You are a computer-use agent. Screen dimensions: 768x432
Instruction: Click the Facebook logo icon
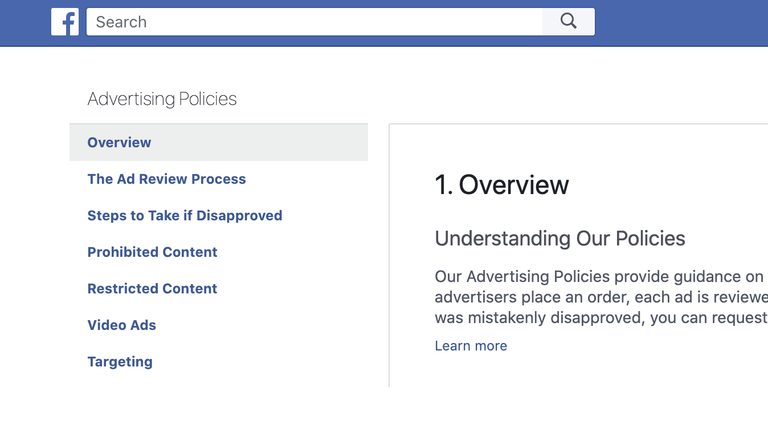pyautogui.click(x=65, y=22)
